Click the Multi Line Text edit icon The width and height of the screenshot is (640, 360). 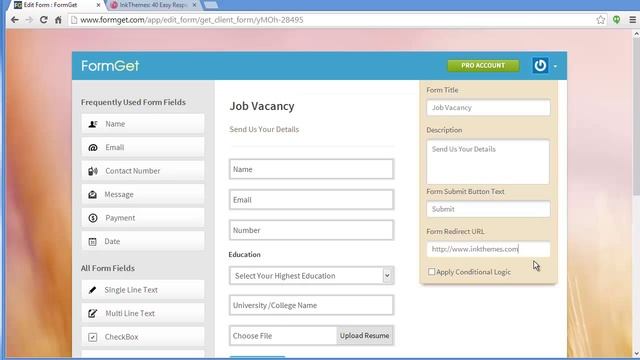pos(93,313)
